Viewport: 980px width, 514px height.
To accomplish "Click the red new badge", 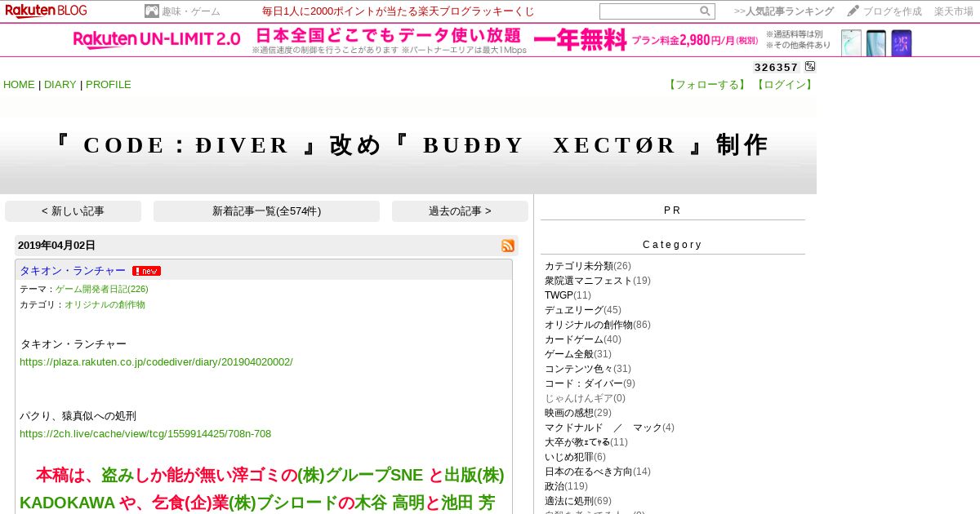I will click(147, 271).
